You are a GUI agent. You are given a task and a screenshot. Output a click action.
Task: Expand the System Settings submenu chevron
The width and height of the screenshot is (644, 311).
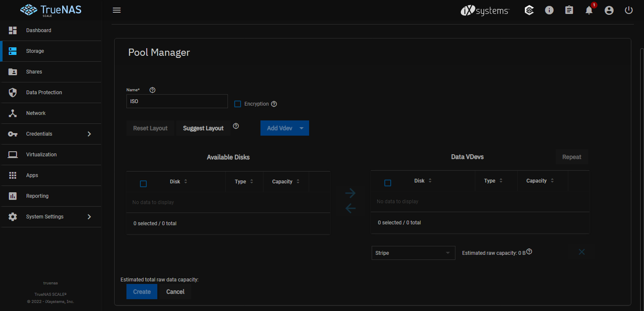tap(89, 217)
